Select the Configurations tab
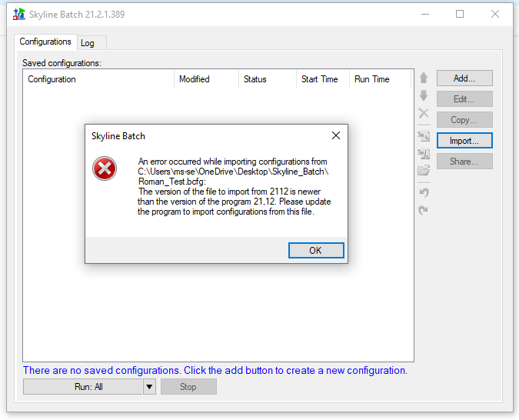 point(45,42)
